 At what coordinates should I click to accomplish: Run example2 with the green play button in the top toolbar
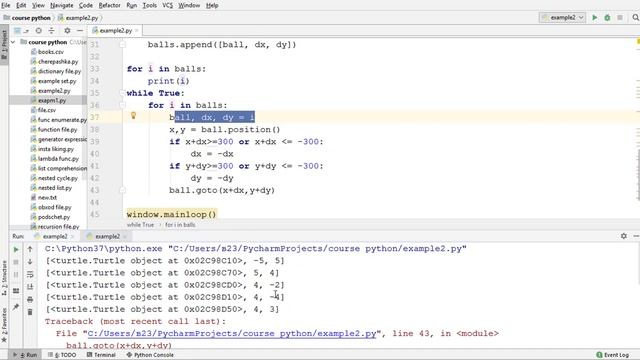[x=595, y=18]
